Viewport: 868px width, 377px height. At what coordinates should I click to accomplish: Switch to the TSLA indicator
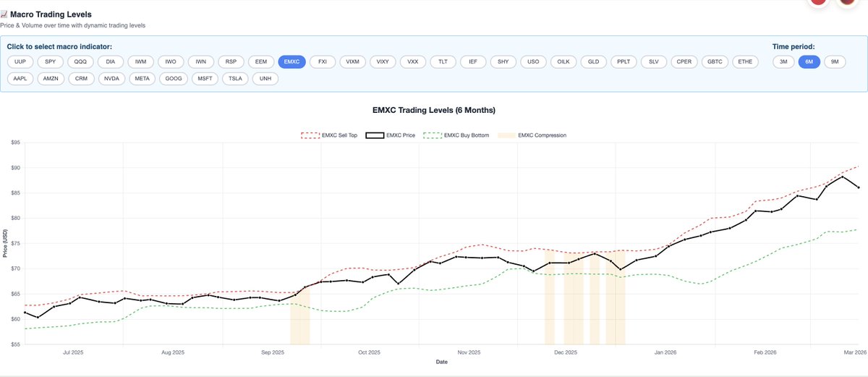tap(235, 78)
